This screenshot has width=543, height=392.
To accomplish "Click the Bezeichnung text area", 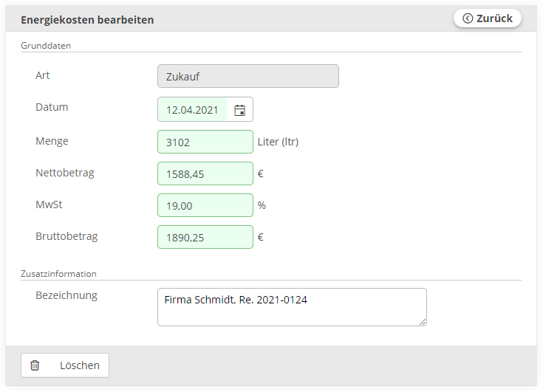I will point(292,307).
